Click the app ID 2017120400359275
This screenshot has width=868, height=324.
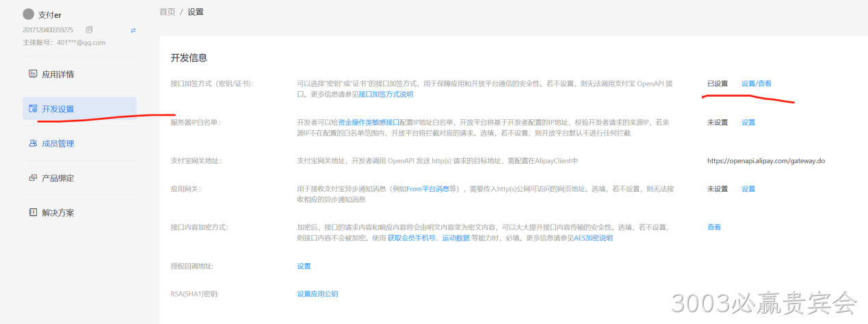(48, 30)
